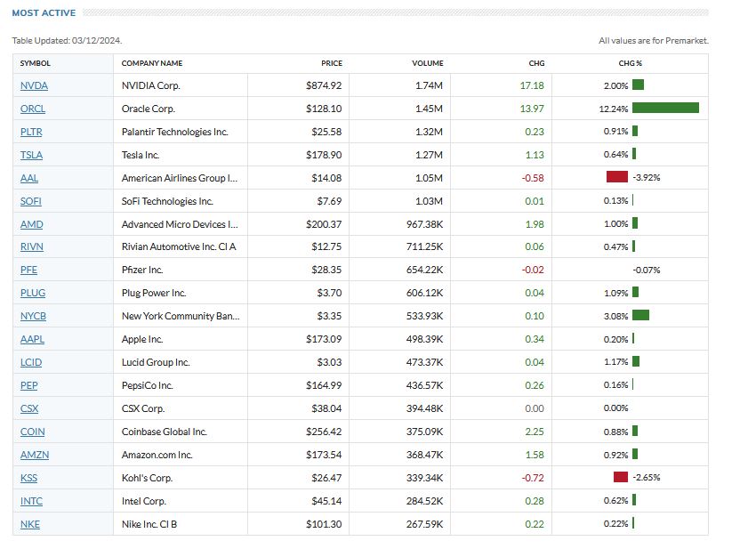Open the AMD ticker link
756x549 pixels.
point(31,224)
